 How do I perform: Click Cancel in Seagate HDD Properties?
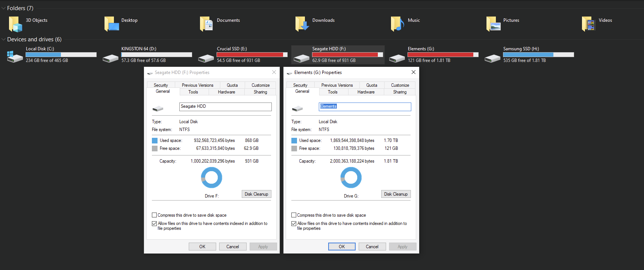point(233,247)
